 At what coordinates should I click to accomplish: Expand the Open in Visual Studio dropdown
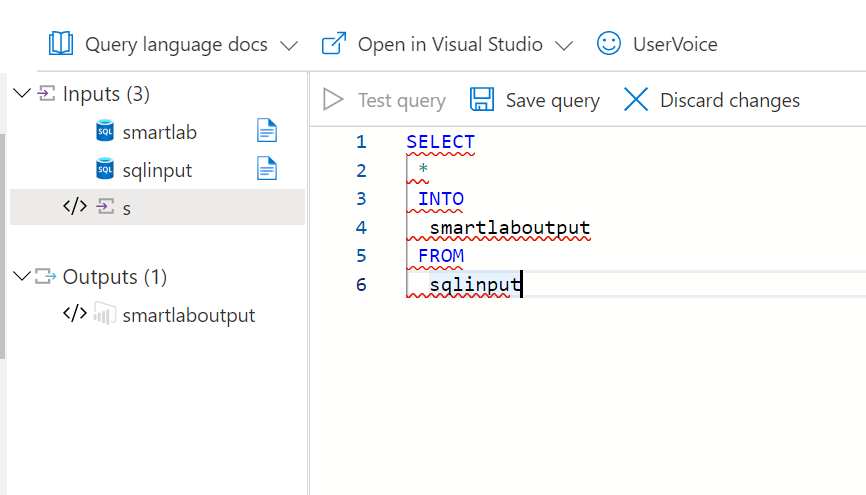pyautogui.click(x=564, y=45)
